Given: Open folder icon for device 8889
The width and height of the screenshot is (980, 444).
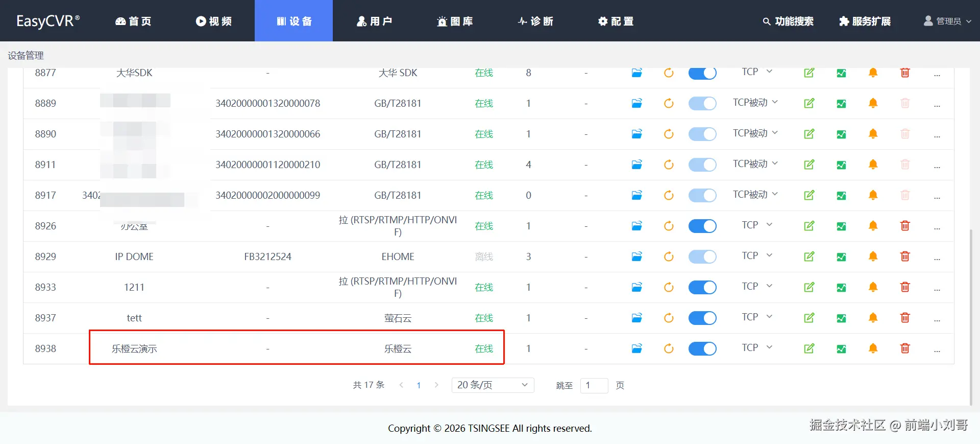Looking at the screenshot, I should (x=636, y=103).
